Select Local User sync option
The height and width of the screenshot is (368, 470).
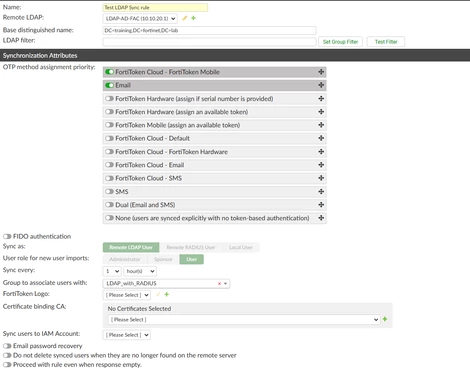pyautogui.click(x=241, y=247)
